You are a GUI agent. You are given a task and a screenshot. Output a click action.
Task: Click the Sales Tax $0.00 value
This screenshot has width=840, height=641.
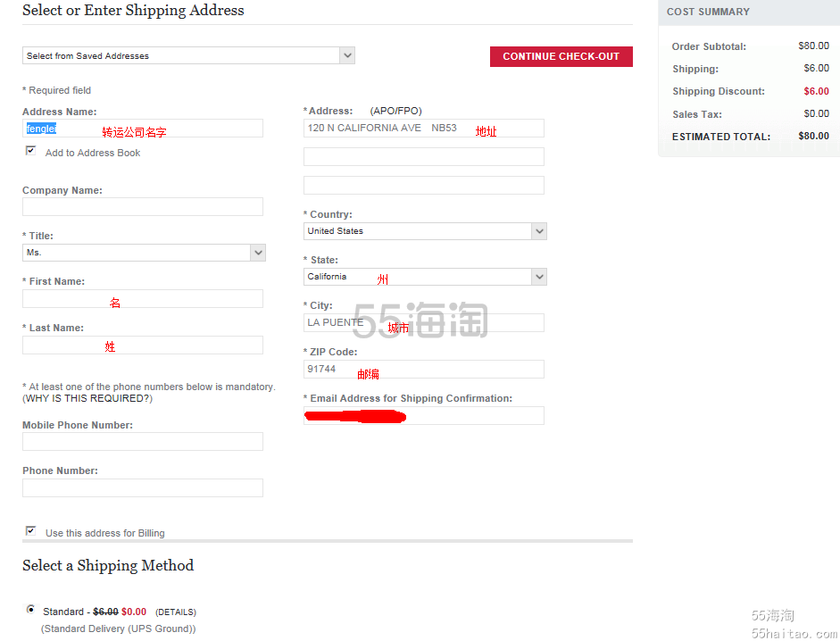click(x=816, y=113)
